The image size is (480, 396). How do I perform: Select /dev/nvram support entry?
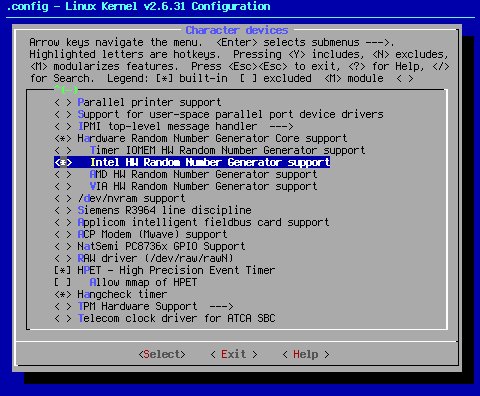click(131, 198)
